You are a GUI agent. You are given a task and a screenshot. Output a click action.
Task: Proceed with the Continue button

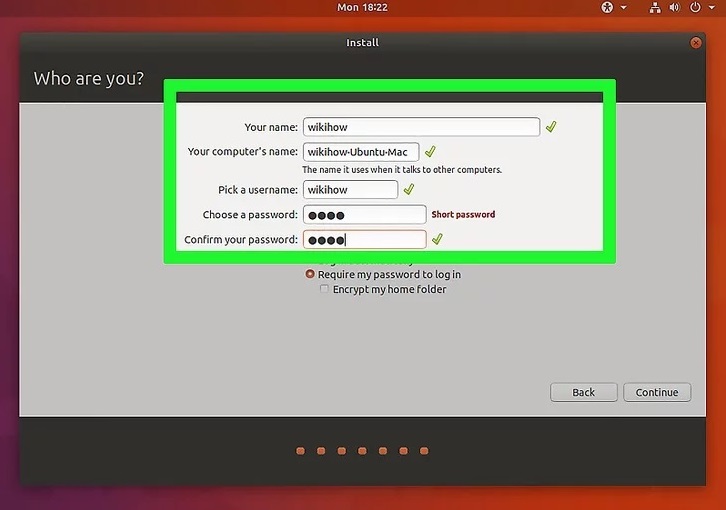point(657,392)
